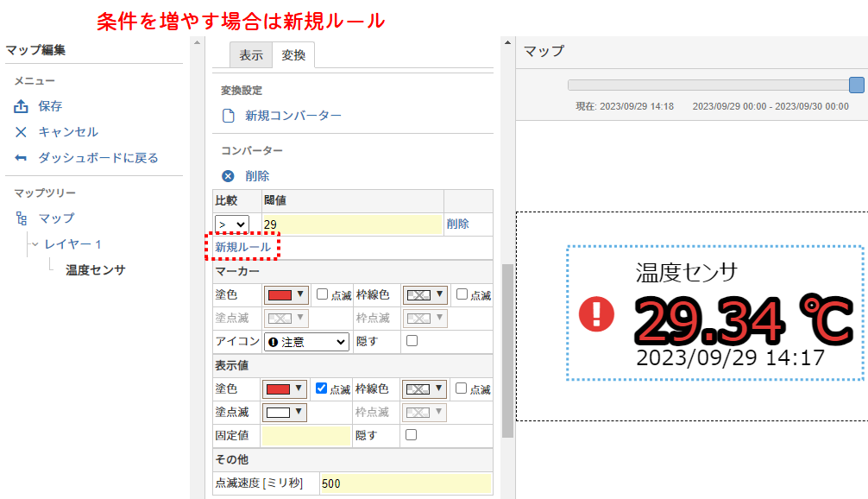Open 表示値 塗点滅 white color picker
868x499 pixels.
pyautogui.click(x=285, y=412)
